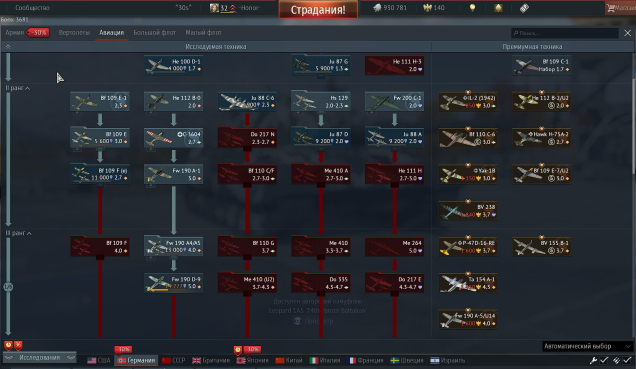Click the Golden Eagles currency icon
Screen dimensions: 636x369
(x=427, y=8)
